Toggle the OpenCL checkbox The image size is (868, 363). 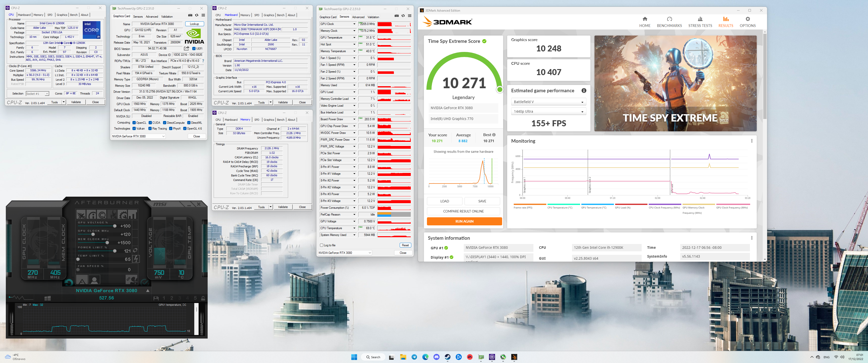point(134,123)
